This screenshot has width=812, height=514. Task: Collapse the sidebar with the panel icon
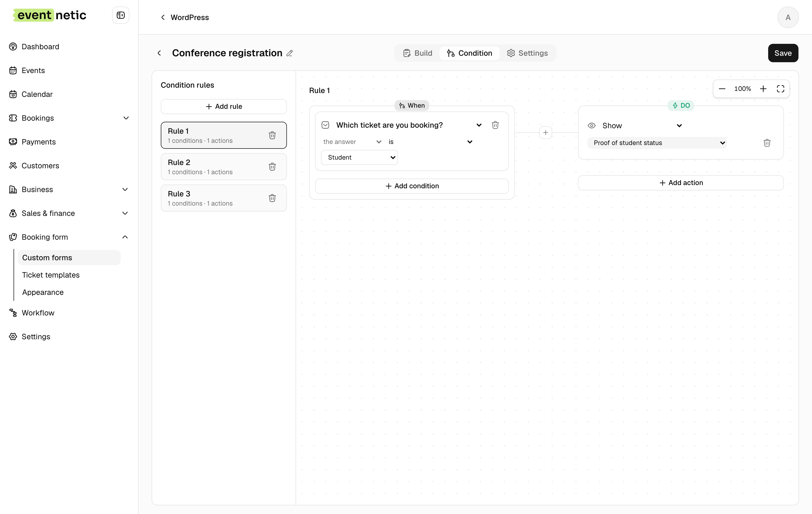120,15
